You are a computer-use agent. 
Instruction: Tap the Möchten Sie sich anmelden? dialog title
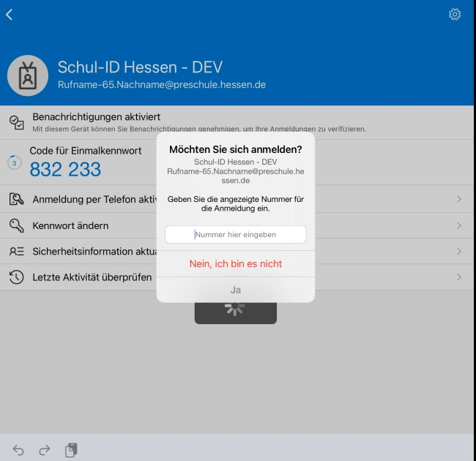point(236,149)
